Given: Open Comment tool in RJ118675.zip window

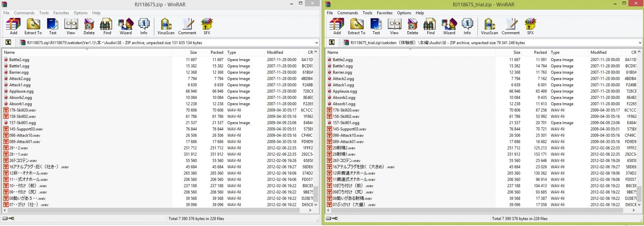Looking at the screenshot, I should click(x=187, y=26).
